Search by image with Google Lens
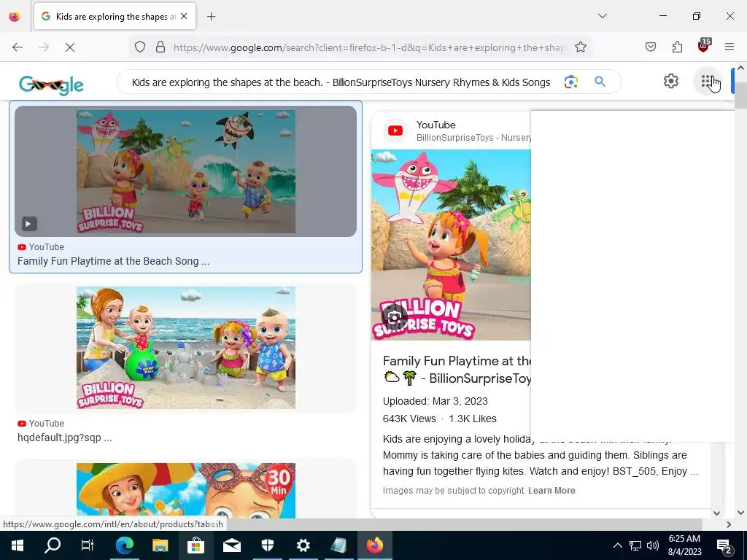This screenshot has height=560, width=747. 570,82
